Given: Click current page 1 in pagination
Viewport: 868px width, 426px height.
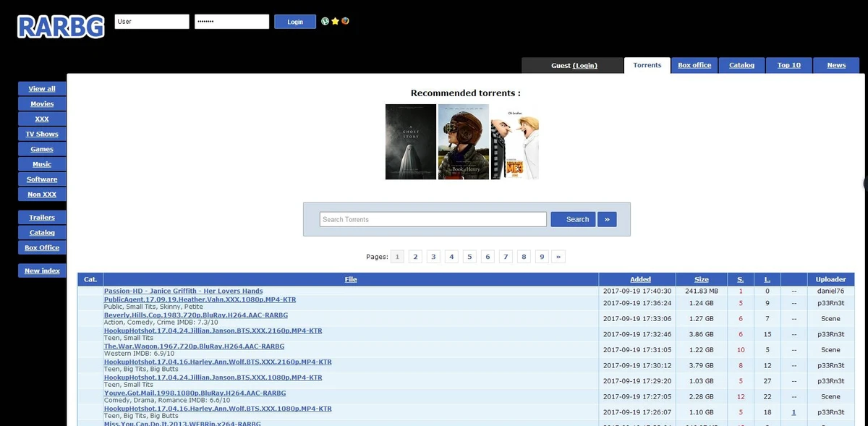Looking at the screenshot, I should pyautogui.click(x=397, y=257).
